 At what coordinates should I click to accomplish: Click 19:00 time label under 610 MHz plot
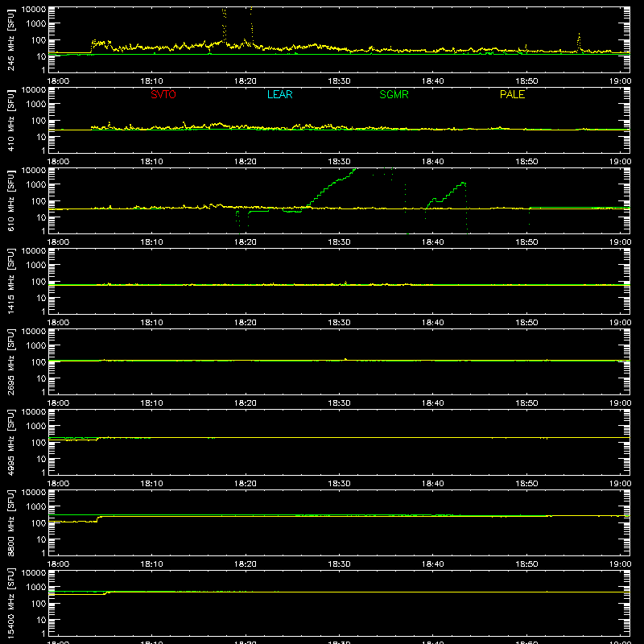pos(620,242)
